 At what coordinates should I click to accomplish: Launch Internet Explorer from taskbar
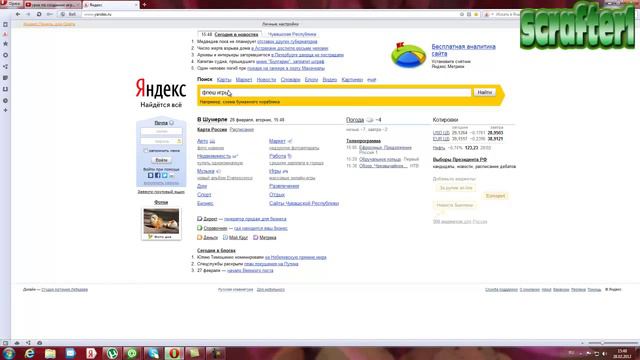(x=30, y=353)
